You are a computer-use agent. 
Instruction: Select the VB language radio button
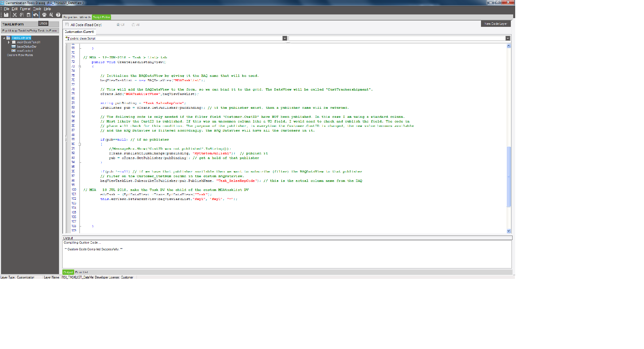click(133, 24)
